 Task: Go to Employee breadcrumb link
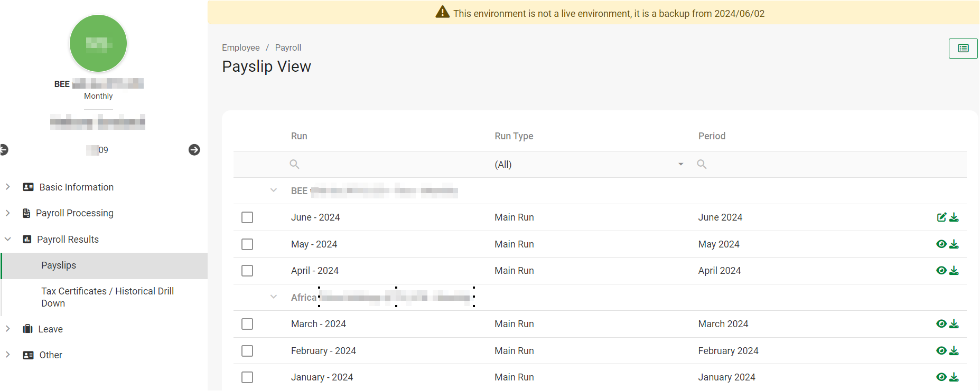[241, 47]
